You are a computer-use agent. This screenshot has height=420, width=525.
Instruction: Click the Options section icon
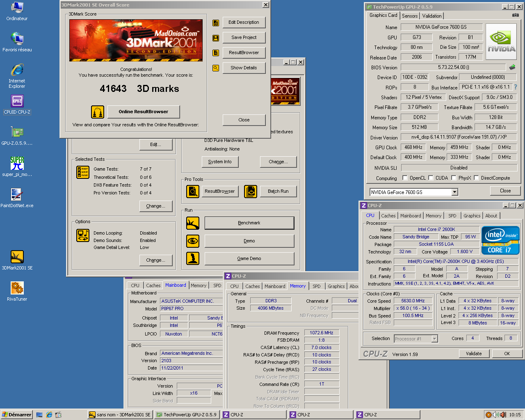83,235
